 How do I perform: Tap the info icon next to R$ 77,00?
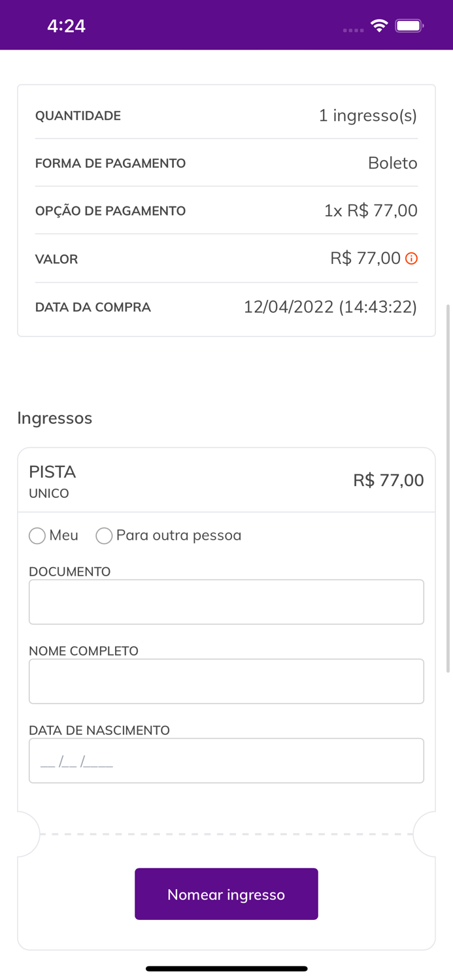coord(411,259)
